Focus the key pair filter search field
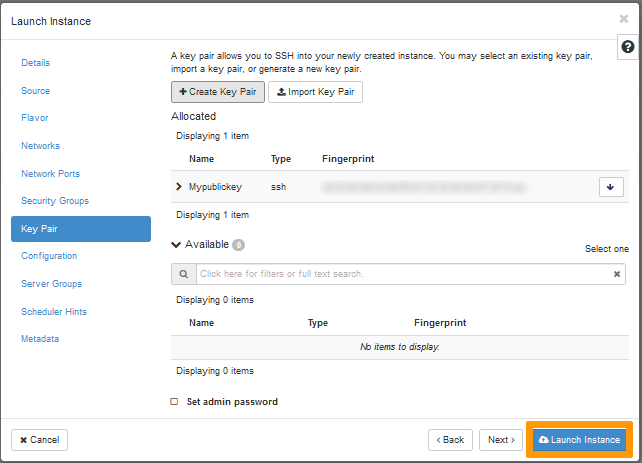Viewport: 642px width, 463px height. point(400,274)
